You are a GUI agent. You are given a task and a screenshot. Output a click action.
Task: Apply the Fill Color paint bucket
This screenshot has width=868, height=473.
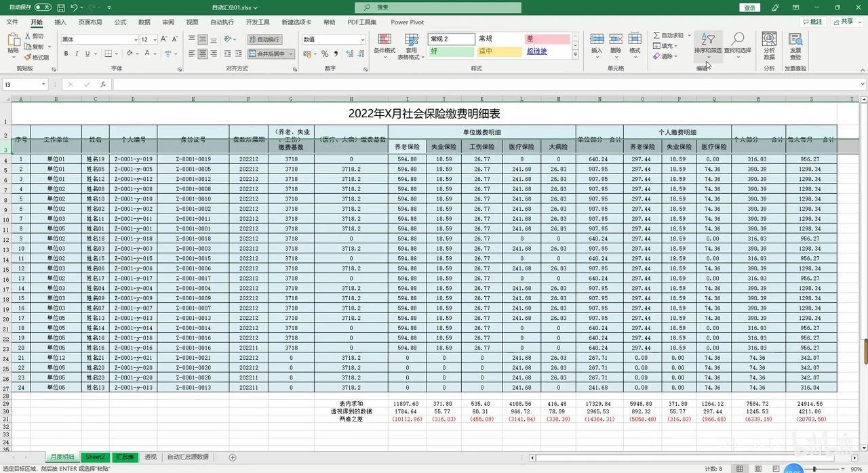click(x=128, y=54)
